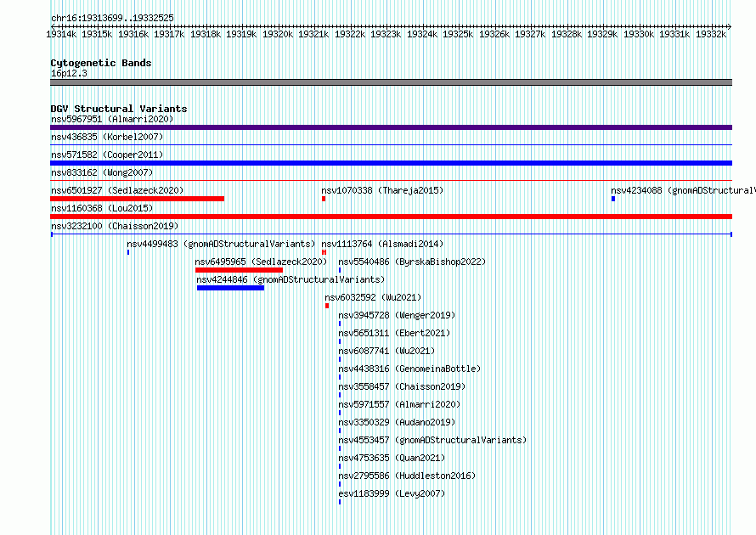
Task: Click nsv3232100 (Chaisson2019) label
Action: pos(115,226)
